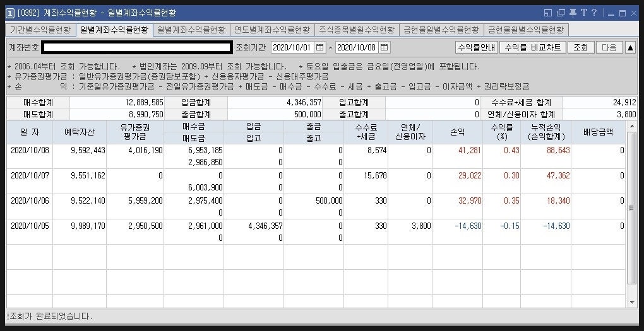Click the 41,281 profit cell
This screenshot has height=331, width=644.
click(x=470, y=151)
